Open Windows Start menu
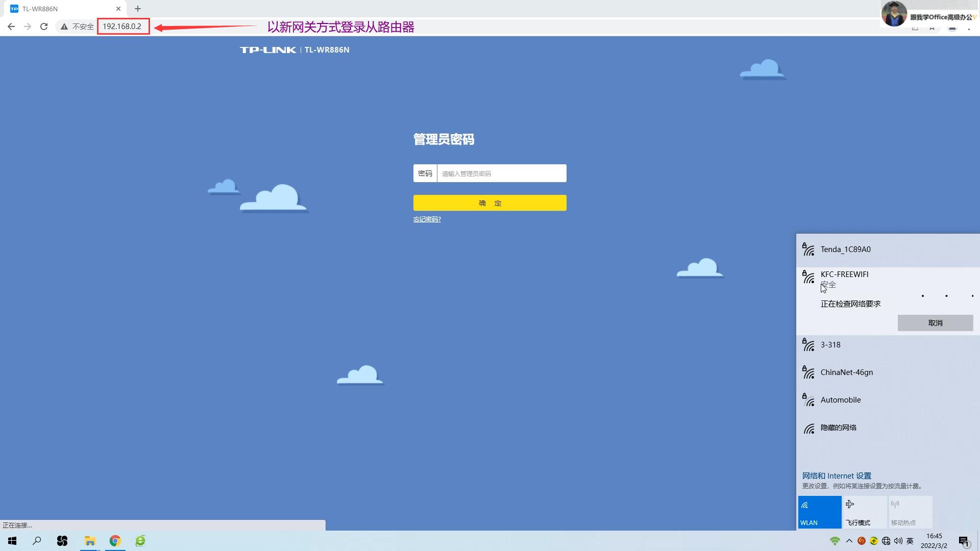 tap(12, 541)
